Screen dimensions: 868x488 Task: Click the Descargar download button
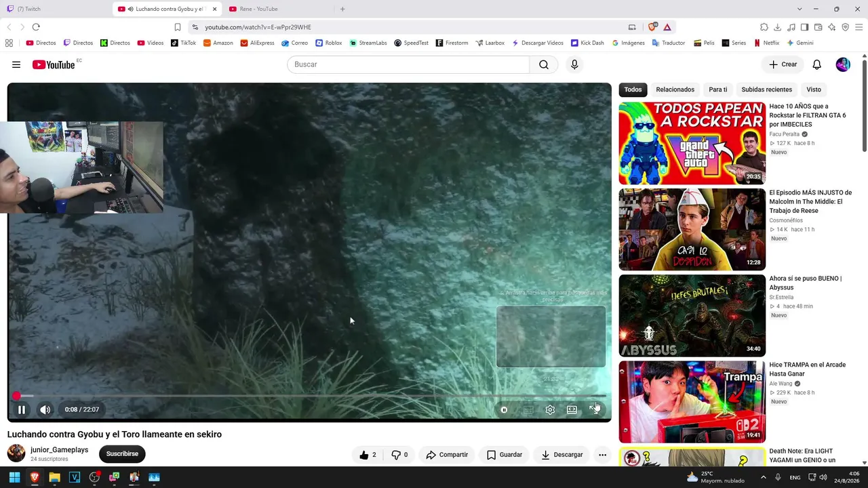tap(562, 455)
